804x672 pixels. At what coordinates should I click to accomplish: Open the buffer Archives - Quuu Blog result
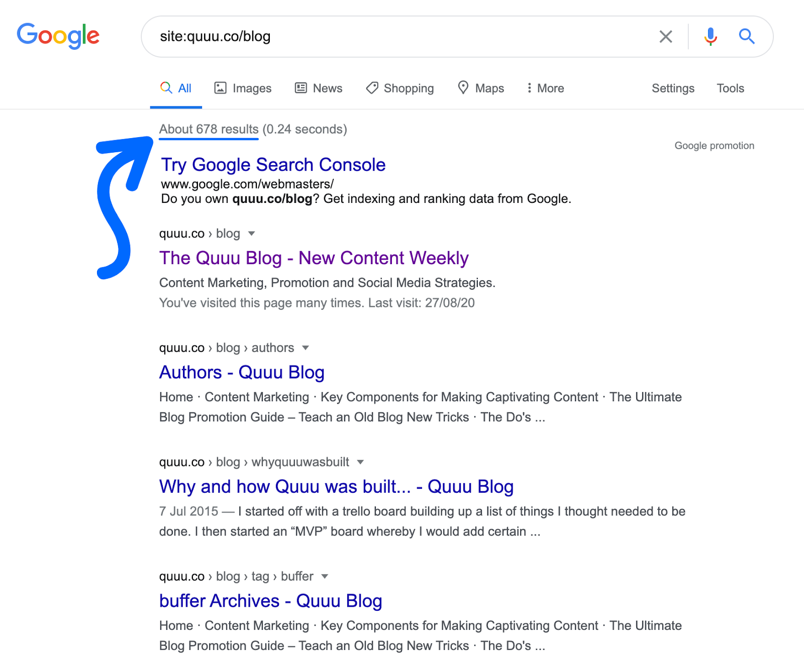coord(271,601)
